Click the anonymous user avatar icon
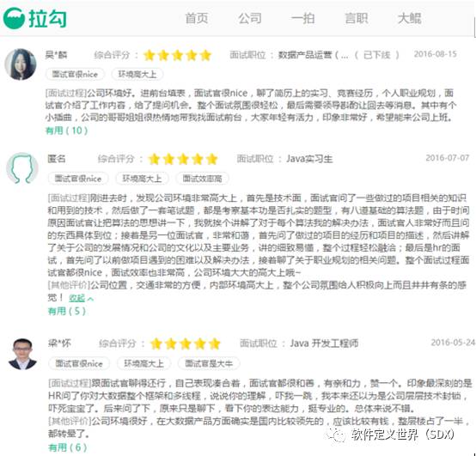 pos(22,168)
